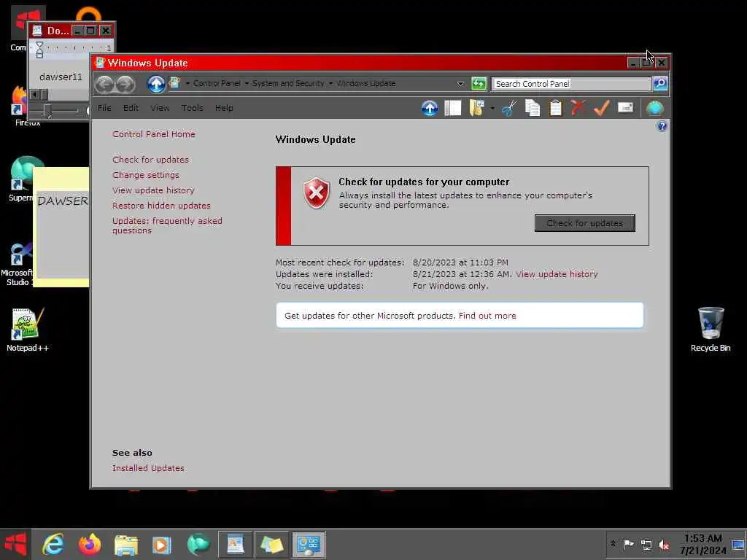The image size is (747, 560).
Task: Open the View menu
Action: (x=160, y=108)
